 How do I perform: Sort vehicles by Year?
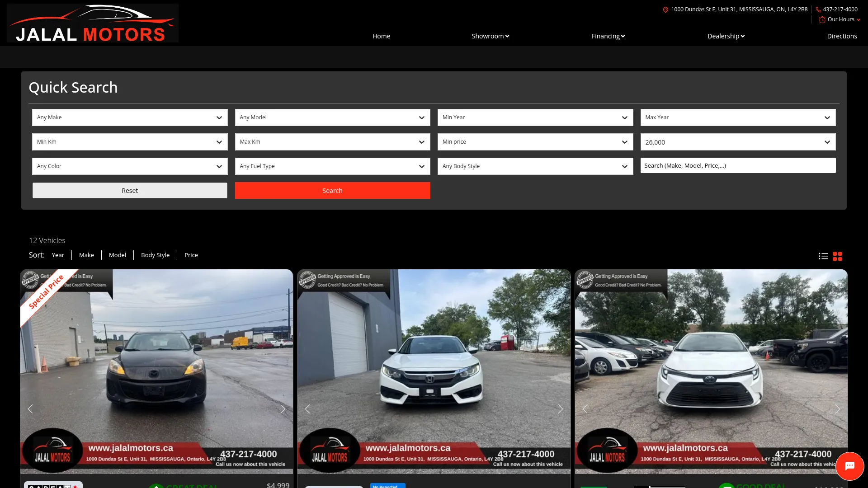tap(58, 255)
